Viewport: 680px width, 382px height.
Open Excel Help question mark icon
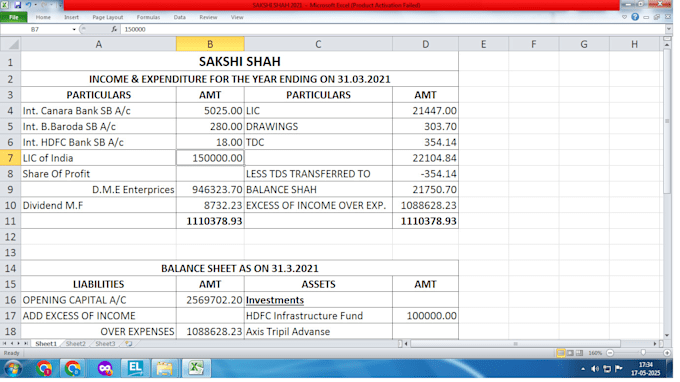coord(635,17)
